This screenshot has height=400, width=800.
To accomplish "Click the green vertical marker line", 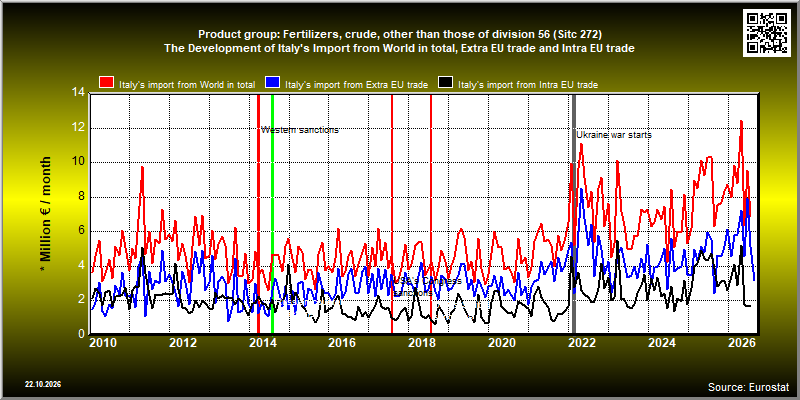I will click(x=272, y=213).
